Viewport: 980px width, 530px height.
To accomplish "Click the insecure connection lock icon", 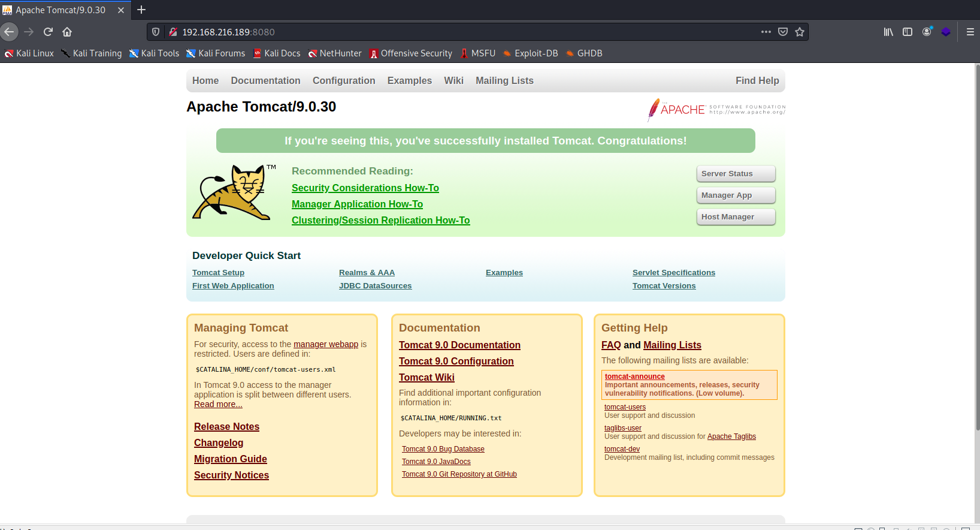I will pyautogui.click(x=173, y=32).
